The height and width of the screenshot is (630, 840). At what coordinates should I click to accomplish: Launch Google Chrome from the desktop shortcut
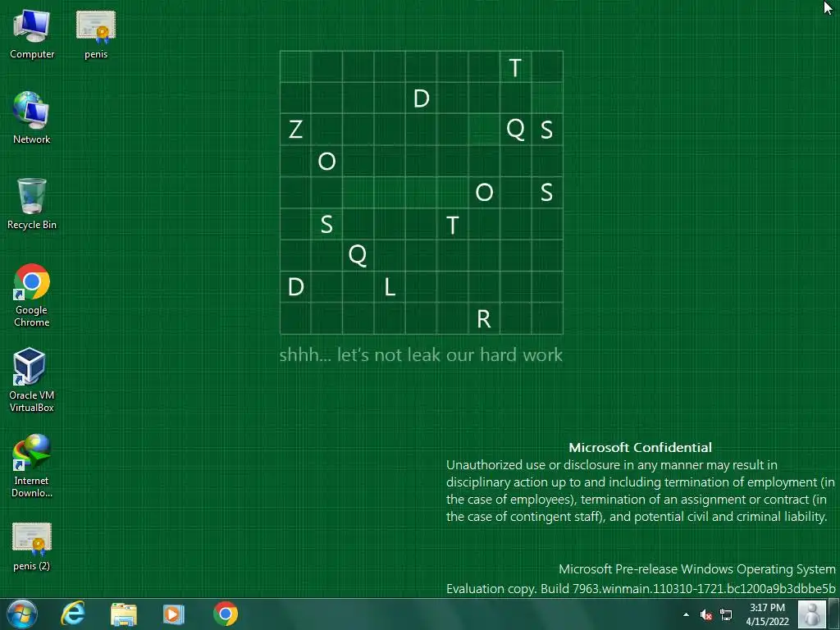point(32,295)
